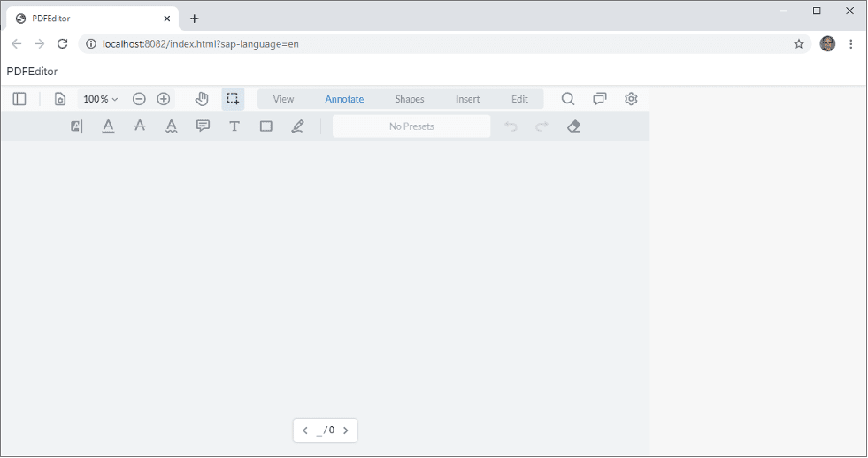Switch to the Shapes tab
The width and height of the screenshot is (868, 458).
click(x=409, y=99)
